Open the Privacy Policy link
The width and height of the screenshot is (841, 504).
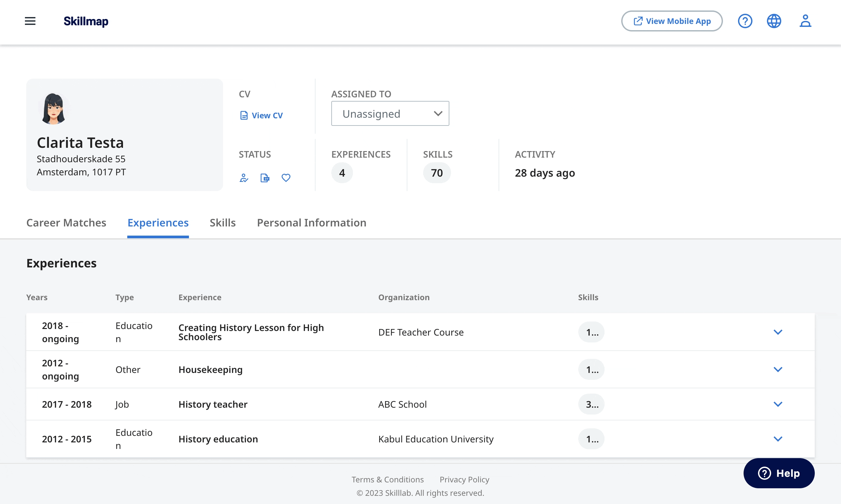[464, 479]
